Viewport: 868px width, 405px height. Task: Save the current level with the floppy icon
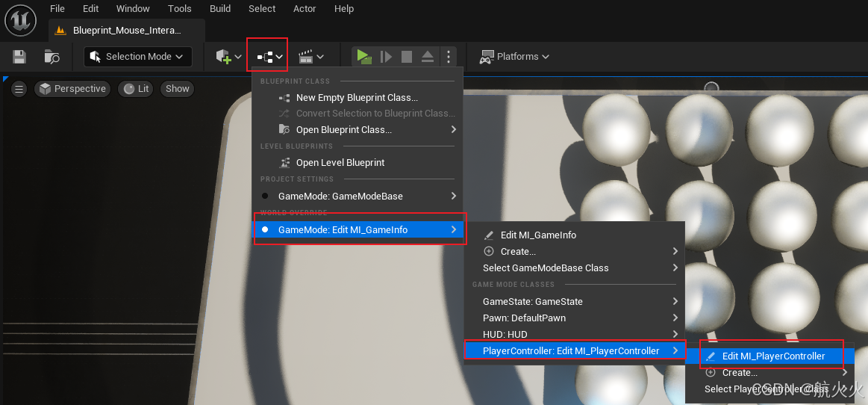click(x=19, y=57)
